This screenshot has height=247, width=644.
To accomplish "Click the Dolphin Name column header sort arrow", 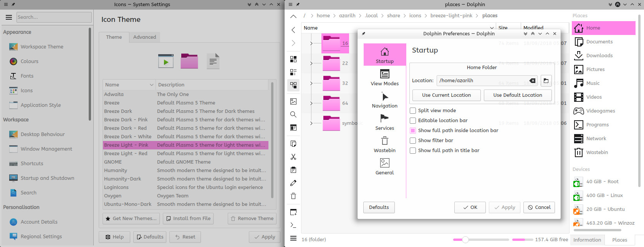I will click(x=492, y=28).
